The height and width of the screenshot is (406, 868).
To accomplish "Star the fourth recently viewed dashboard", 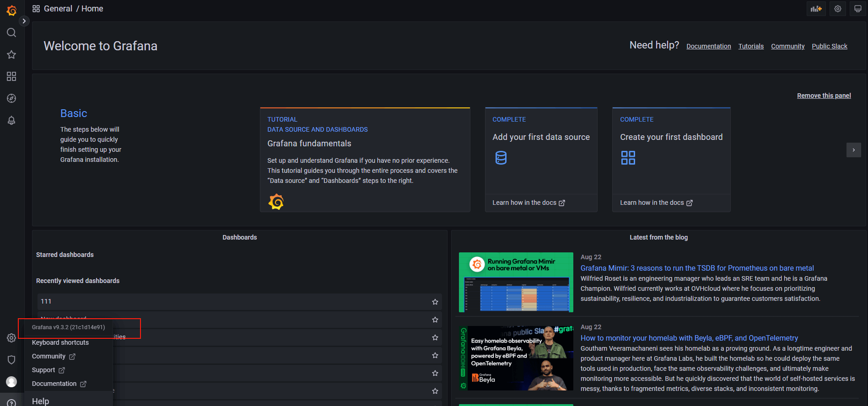I will point(435,355).
